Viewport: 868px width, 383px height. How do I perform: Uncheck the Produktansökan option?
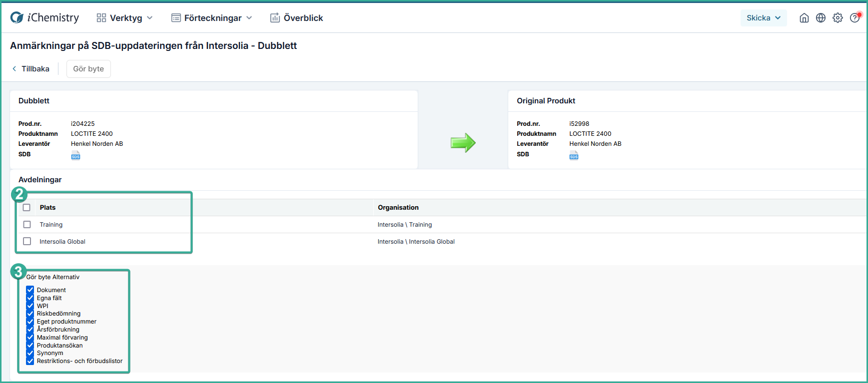(x=30, y=346)
